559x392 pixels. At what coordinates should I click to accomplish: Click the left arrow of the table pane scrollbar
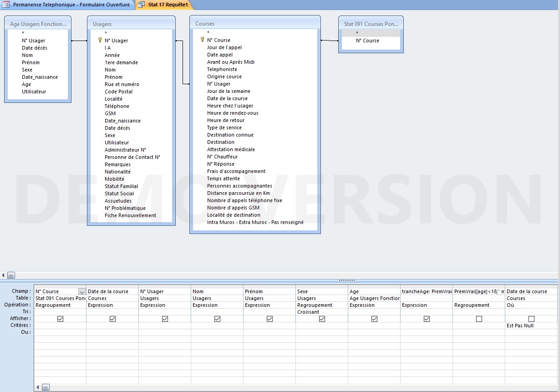pos(4,275)
